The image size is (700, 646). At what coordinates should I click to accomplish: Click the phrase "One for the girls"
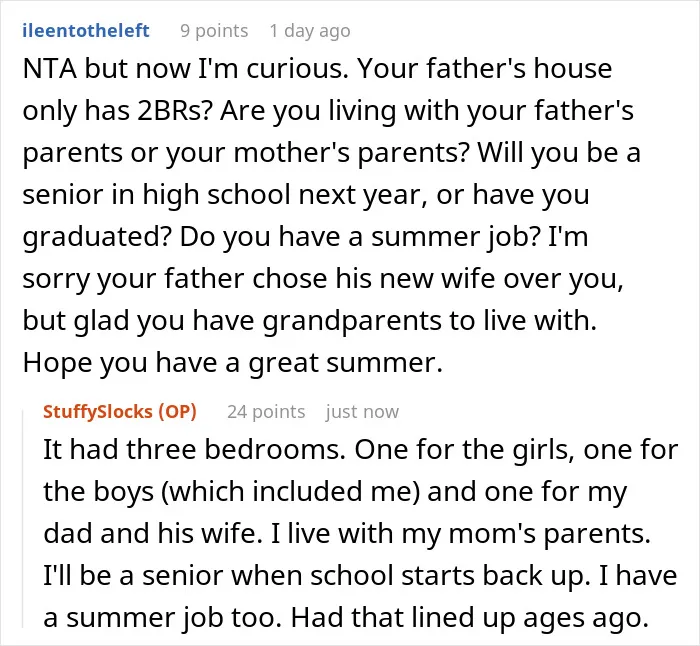click(x=464, y=450)
